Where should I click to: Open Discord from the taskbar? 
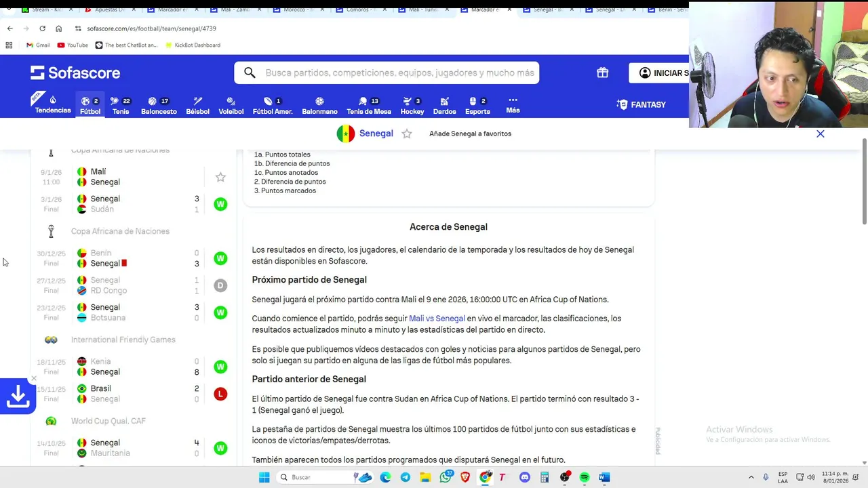[x=524, y=477]
